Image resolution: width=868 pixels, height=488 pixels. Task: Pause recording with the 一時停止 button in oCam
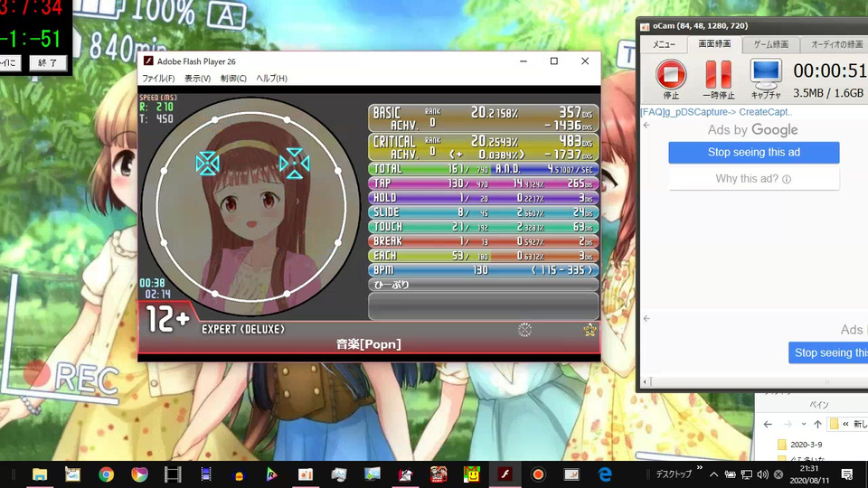(x=718, y=75)
